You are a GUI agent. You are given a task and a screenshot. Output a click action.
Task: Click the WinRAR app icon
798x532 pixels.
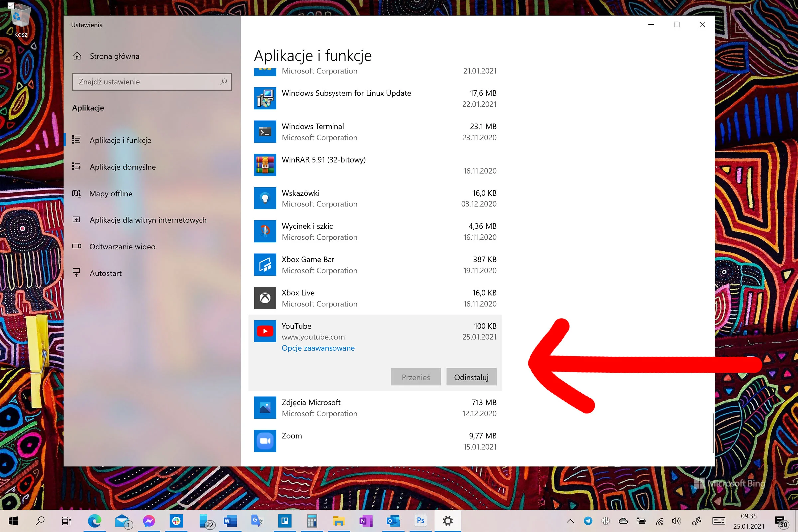(x=265, y=165)
